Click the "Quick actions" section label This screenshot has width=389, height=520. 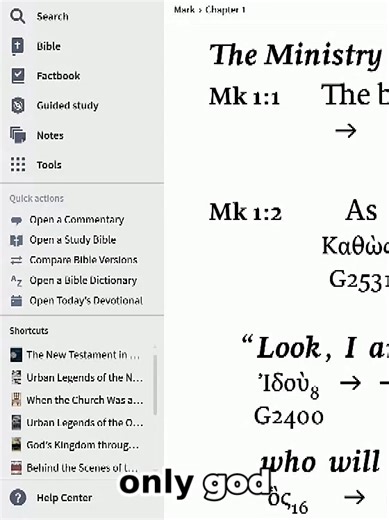pyautogui.click(x=36, y=199)
